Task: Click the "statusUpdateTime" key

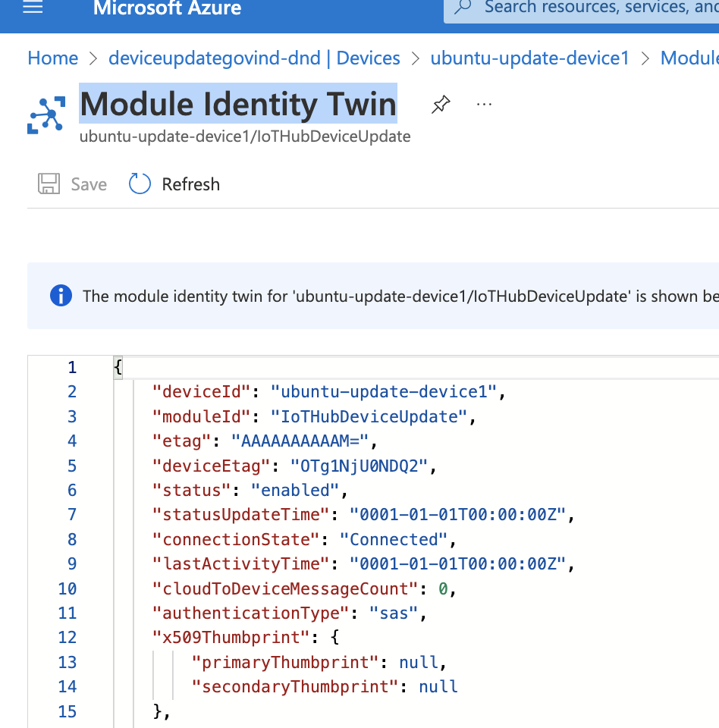Action: click(x=241, y=515)
